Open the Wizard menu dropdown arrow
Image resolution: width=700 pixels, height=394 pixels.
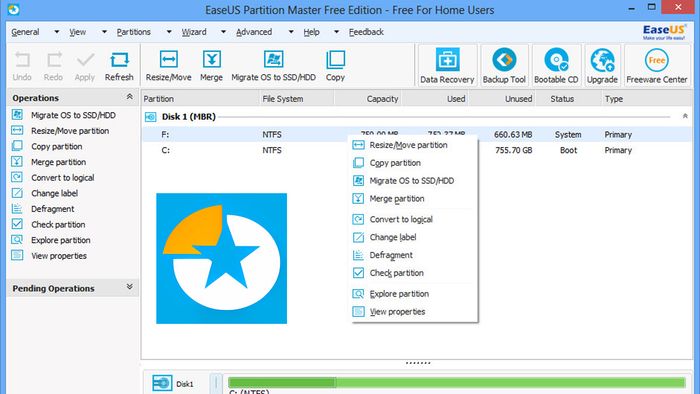click(223, 32)
